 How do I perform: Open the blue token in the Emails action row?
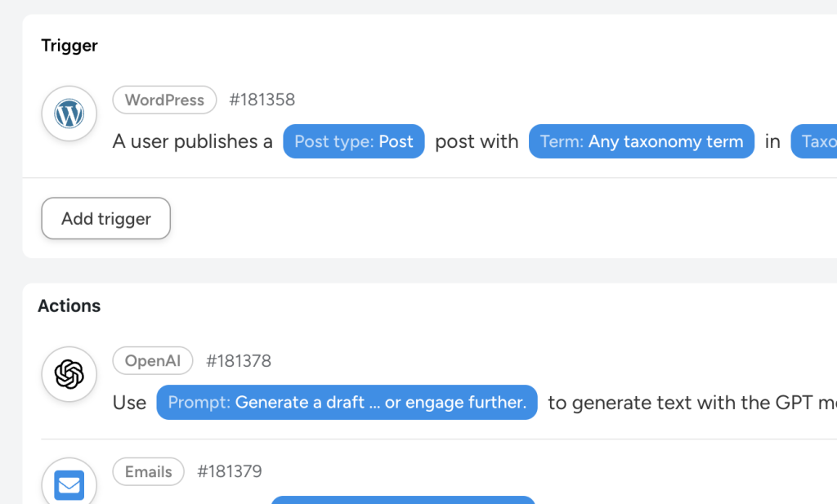(403, 499)
